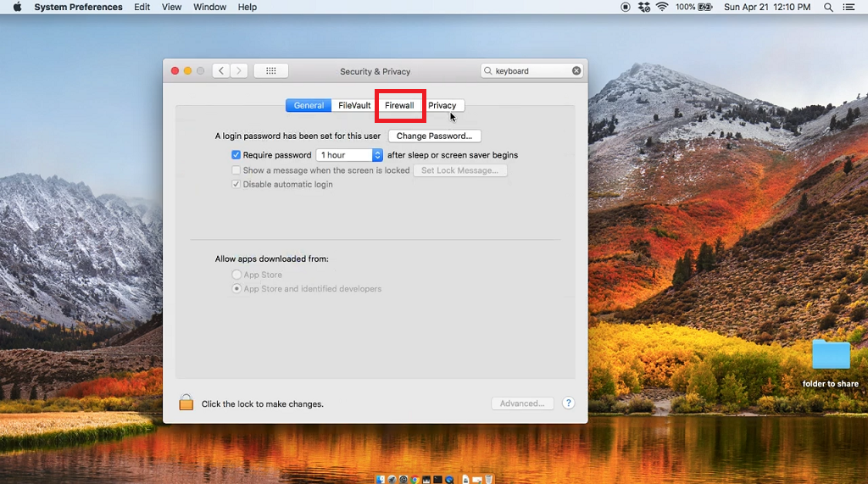The height and width of the screenshot is (484, 868).
Task: Click the Set Lock Message button
Action: pos(460,170)
